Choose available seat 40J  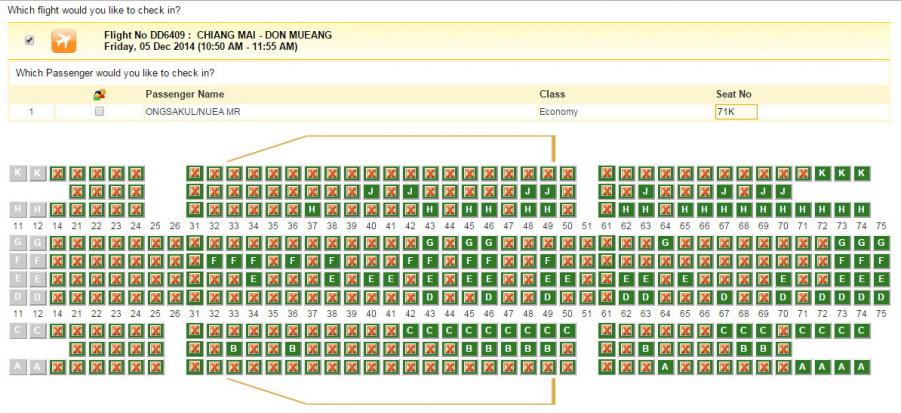[371, 191]
